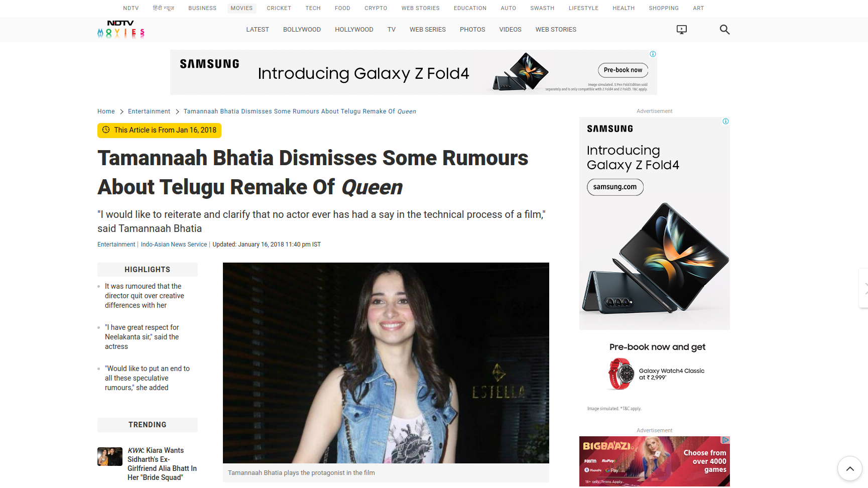This screenshot has height=488, width=868.
Task: Click the scroll-to-top arrow button
Action: (x=850, y=468)
